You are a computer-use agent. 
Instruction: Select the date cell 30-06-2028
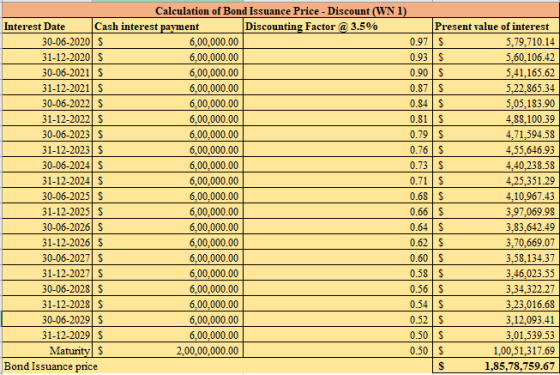[47, 289]
